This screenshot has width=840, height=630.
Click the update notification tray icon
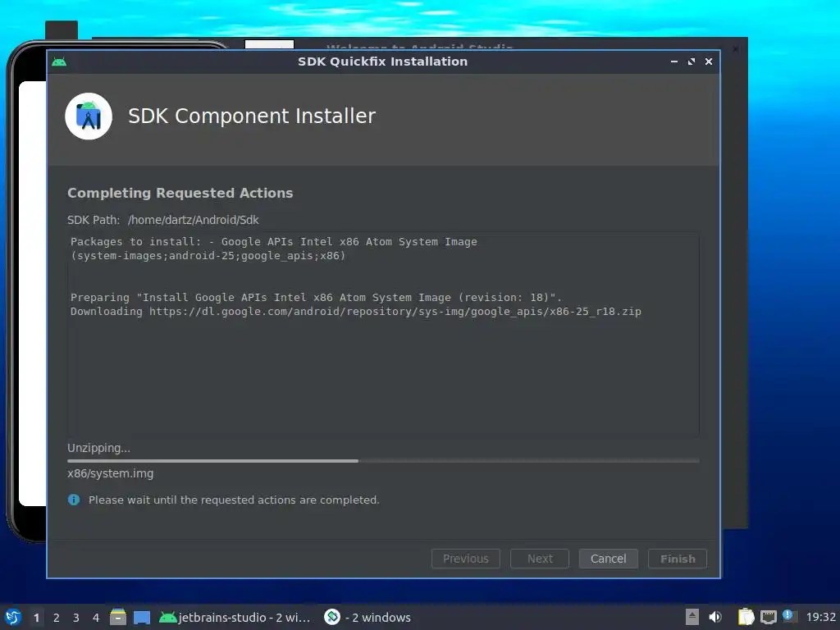(789, 616)
